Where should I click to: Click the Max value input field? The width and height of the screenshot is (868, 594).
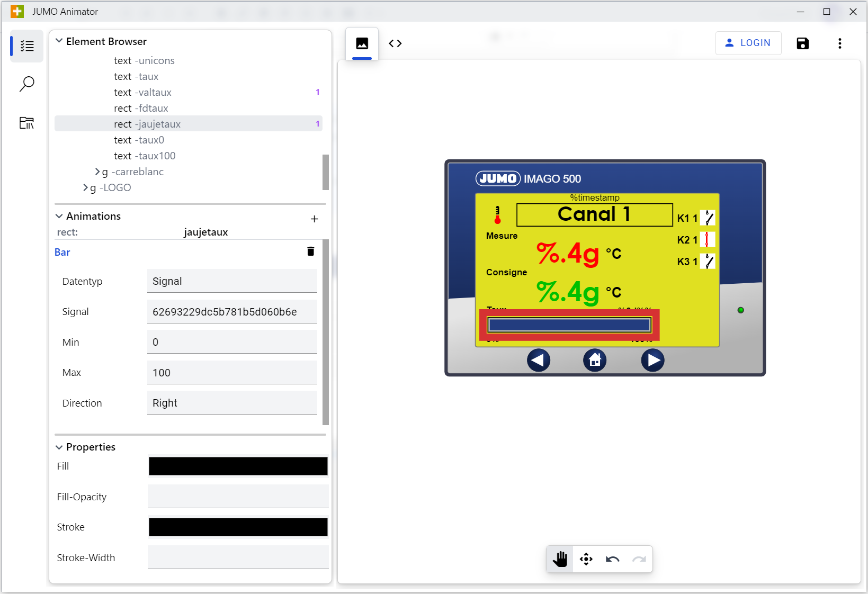(232, 373)
